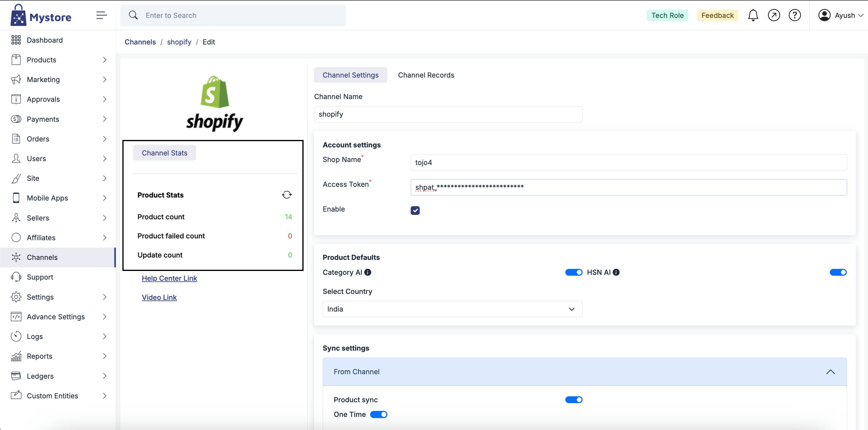Viewport: 868px width, 430px height.
Task: Click the external link arrow icon
Action: click(x=774, y=15)
